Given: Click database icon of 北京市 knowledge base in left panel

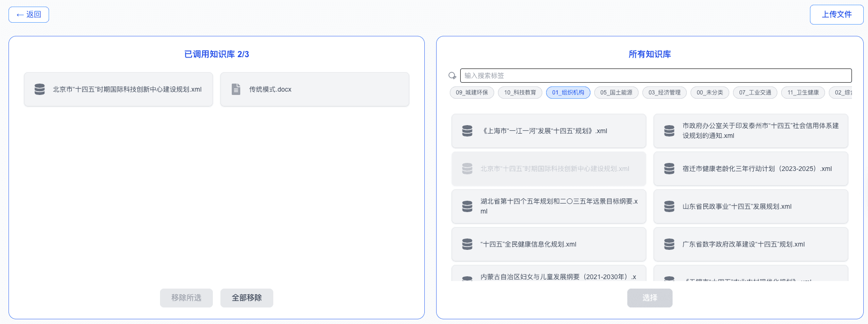Looking at the screenshot, I should 40,89.
